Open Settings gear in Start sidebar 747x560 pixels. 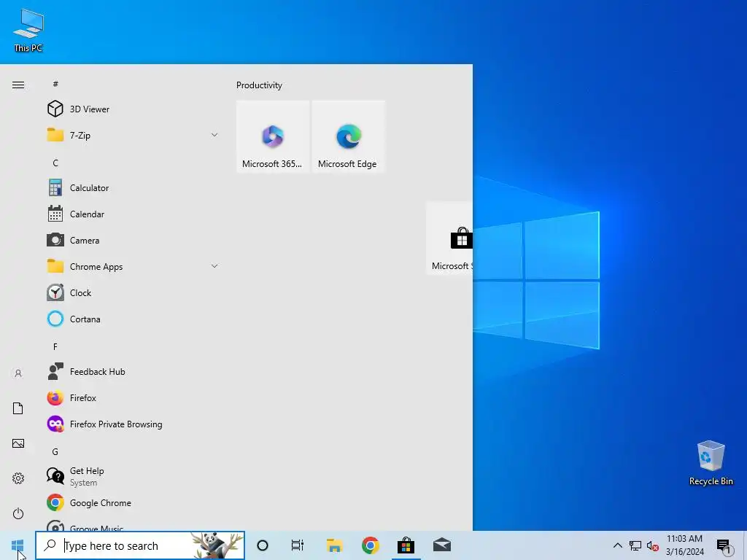pos(18,478)
